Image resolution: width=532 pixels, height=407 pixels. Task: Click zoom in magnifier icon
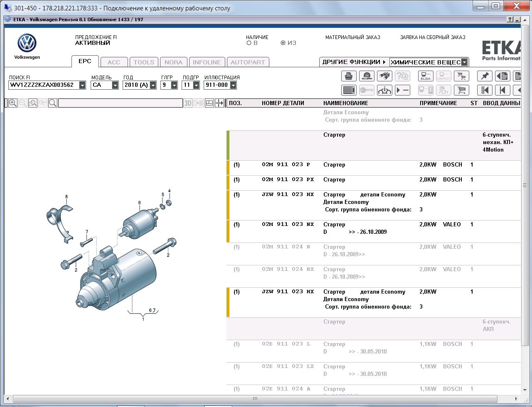click(13, 103)
